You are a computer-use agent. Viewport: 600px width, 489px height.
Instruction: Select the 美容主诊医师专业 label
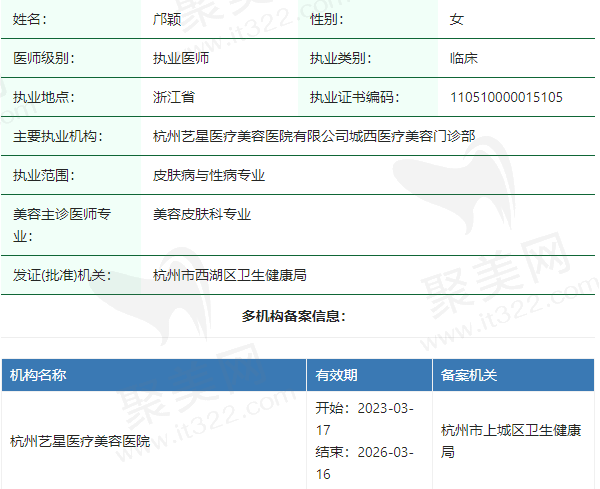pos(62,225)
